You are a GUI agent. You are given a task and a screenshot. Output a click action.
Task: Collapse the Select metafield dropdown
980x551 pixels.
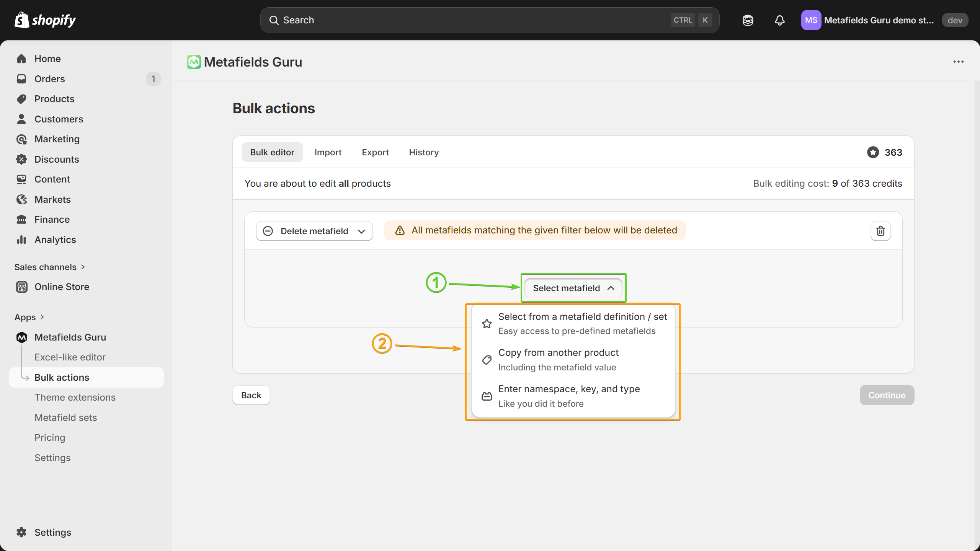tap(573, 288)
